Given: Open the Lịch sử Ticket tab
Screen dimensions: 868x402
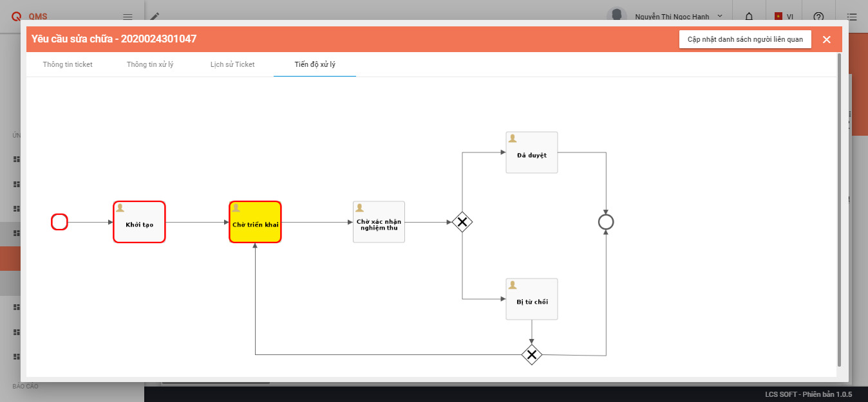Looking at the screenshot, I should (x=232, y=64).
